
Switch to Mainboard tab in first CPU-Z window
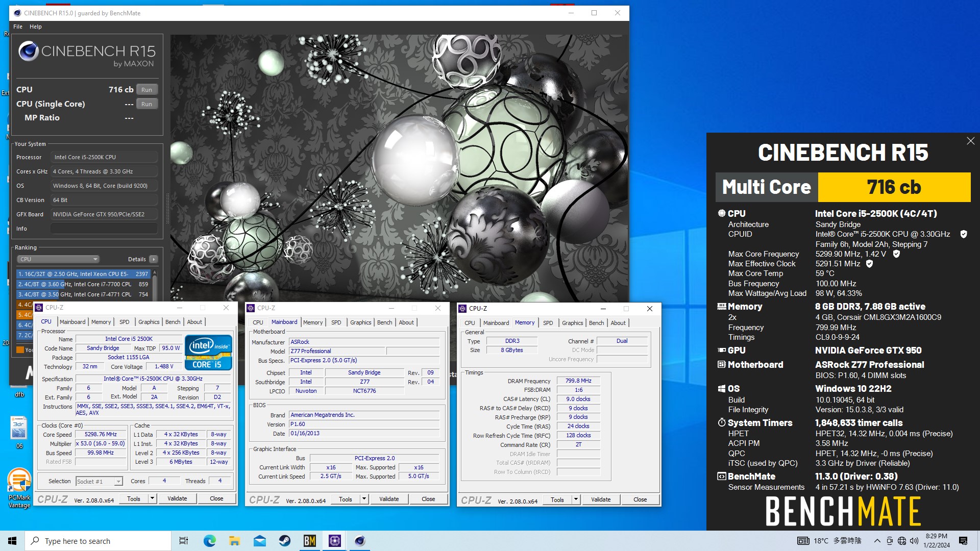tap(72, 322)
